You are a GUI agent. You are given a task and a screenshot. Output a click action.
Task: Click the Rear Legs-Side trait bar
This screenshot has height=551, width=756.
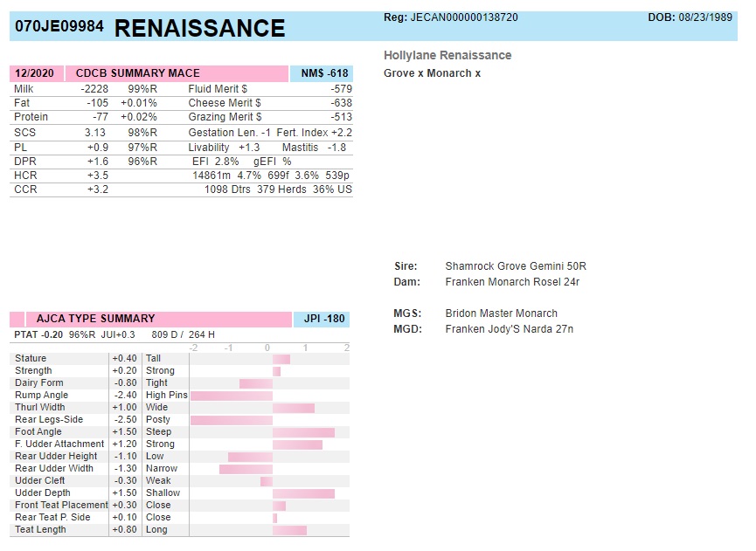(x=231, y=420)
